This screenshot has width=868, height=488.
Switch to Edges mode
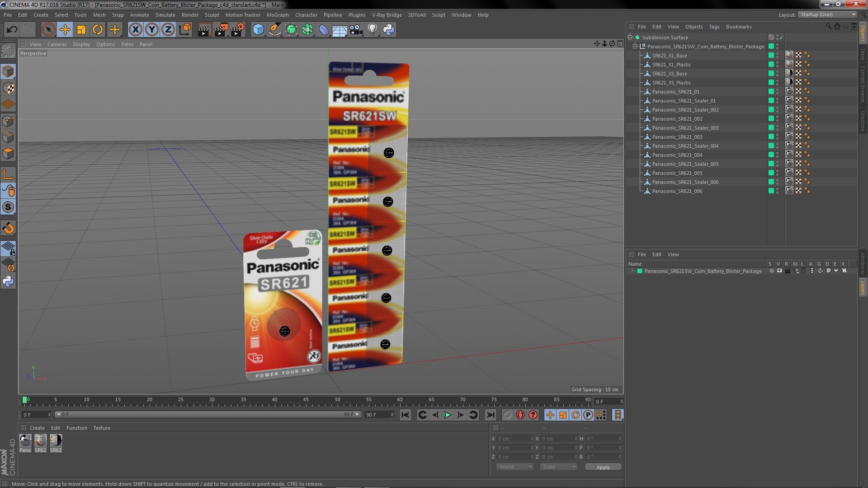pos(8,137)
